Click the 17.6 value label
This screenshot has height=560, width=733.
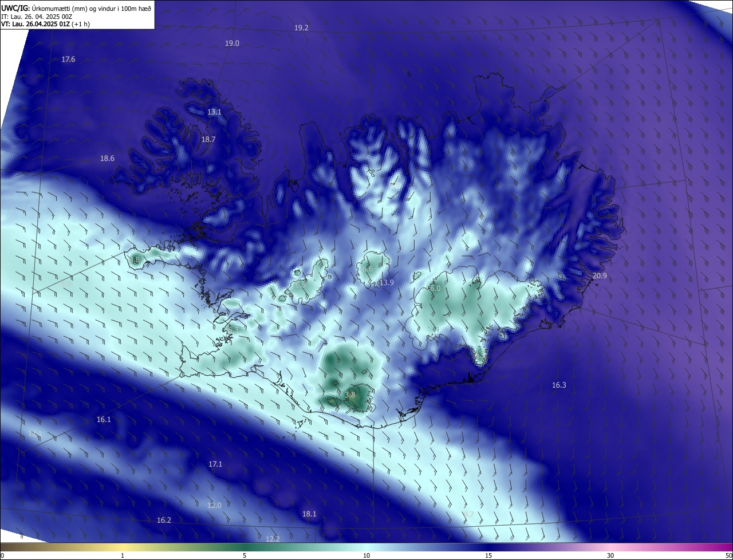tap(68, 60)
